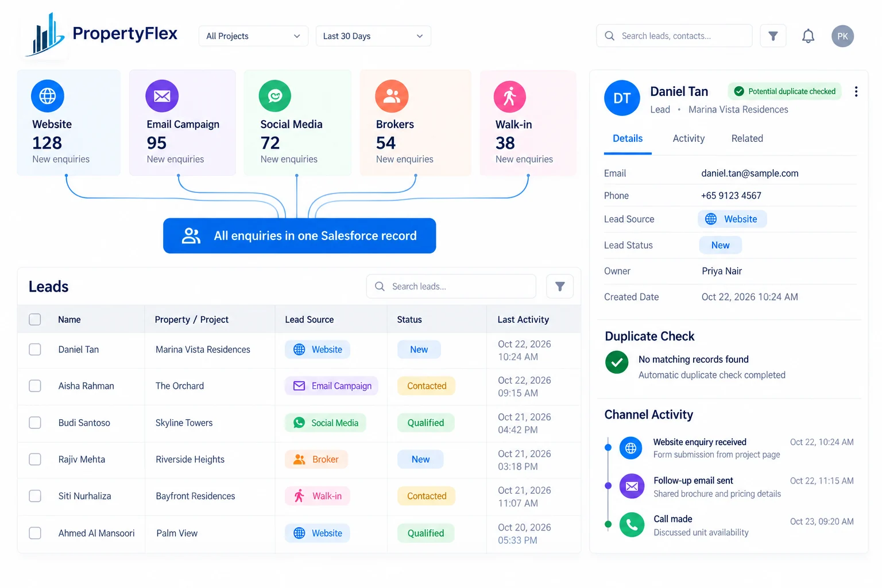Screen dimensions: 882x588
Task: Tick the select-all checkbox in Leads header
Action: [35, 319]
